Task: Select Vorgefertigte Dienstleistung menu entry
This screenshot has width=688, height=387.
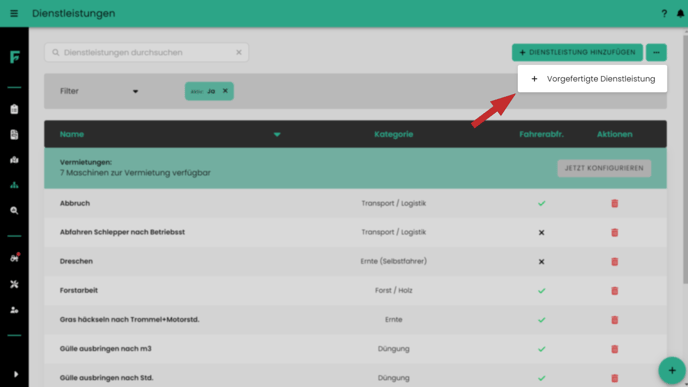Action: tap(592, 79)
